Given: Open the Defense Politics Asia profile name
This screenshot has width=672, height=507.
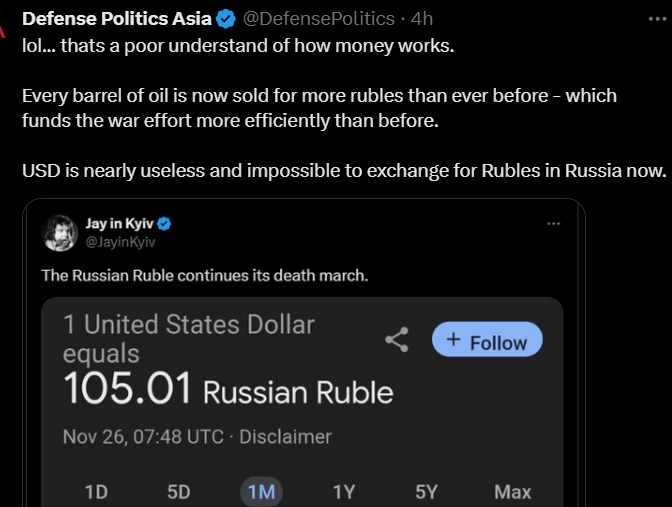Looking at the screenshot, I should click(116, 20).
